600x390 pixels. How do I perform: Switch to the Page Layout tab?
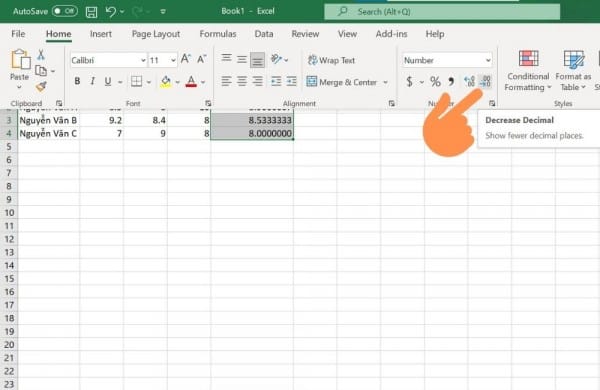pyautogui.click(x=156, y=34)
